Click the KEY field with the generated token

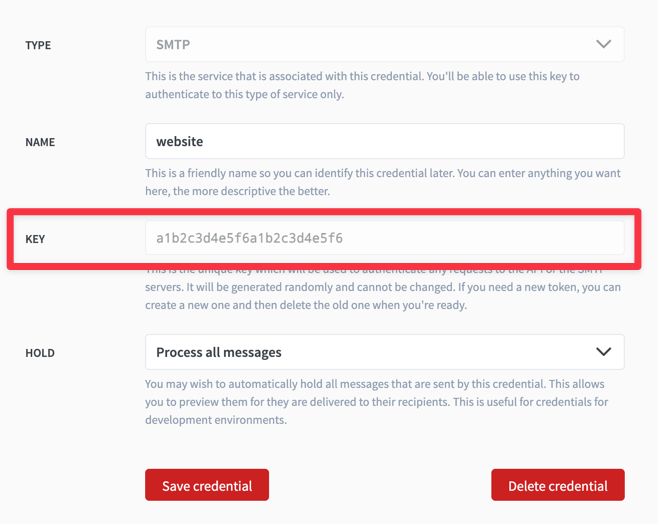(384, 238)
